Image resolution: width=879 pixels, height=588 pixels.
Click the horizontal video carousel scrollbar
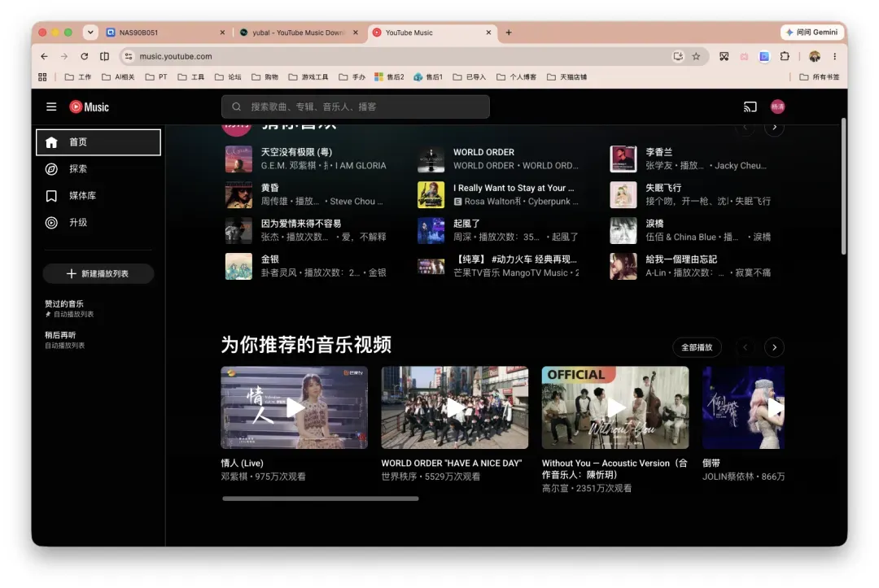coord(320,499)
